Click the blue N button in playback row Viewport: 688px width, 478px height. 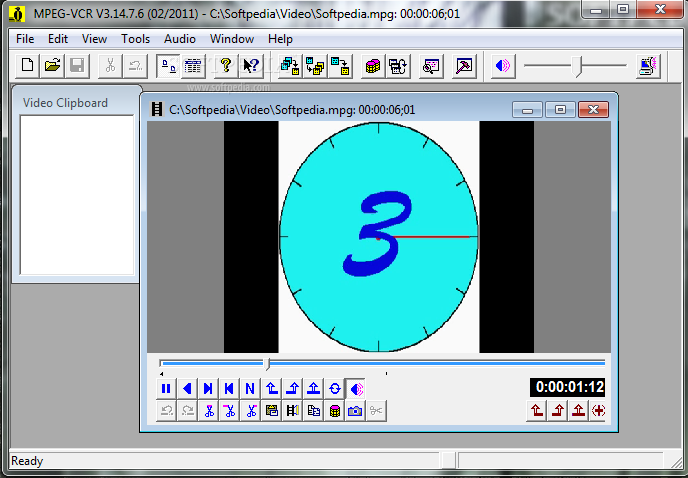coord(250,388)
